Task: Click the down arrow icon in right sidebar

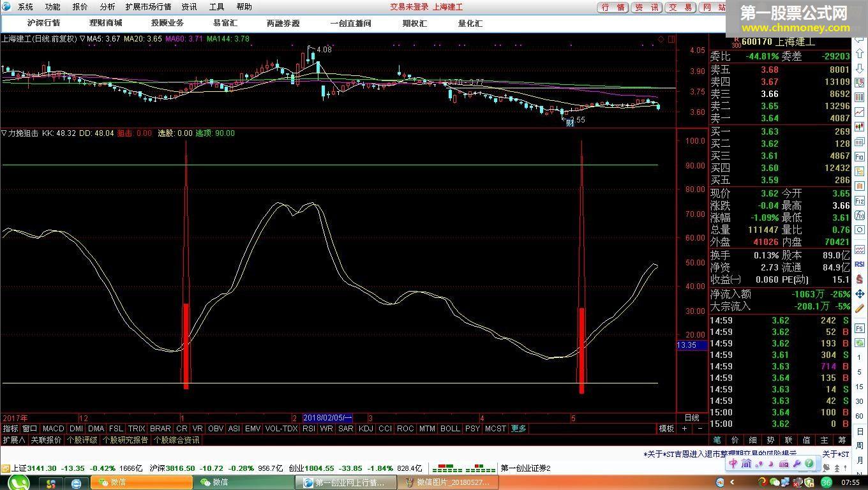Action: [860, 68]
